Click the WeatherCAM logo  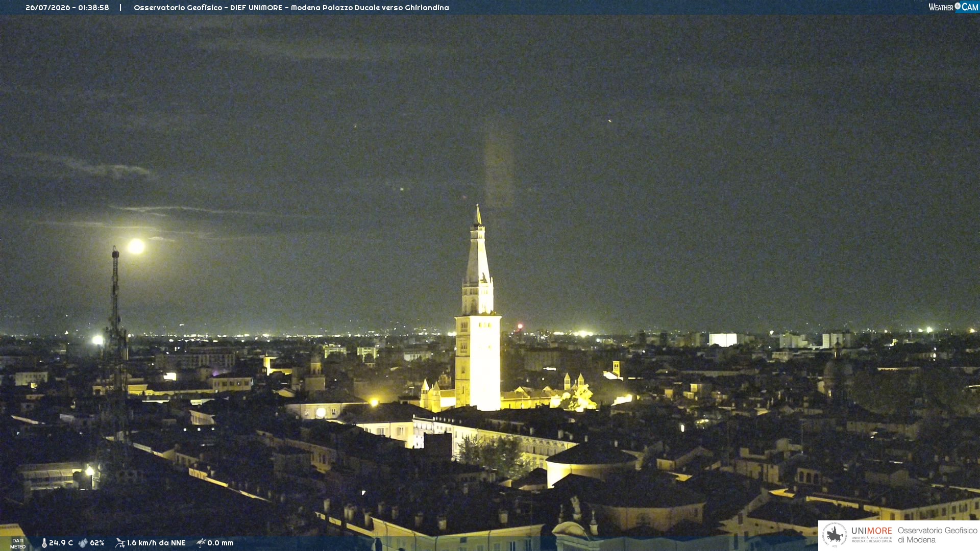click(953, 7)
